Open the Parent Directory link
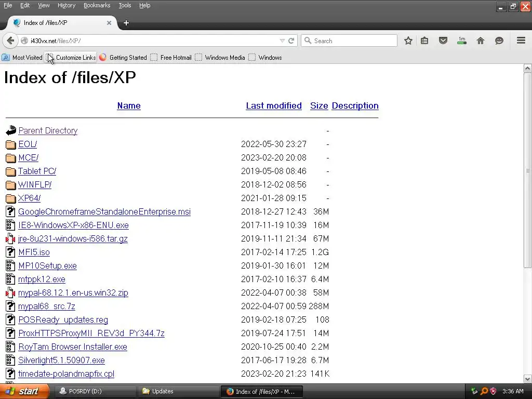 [48, 130]
